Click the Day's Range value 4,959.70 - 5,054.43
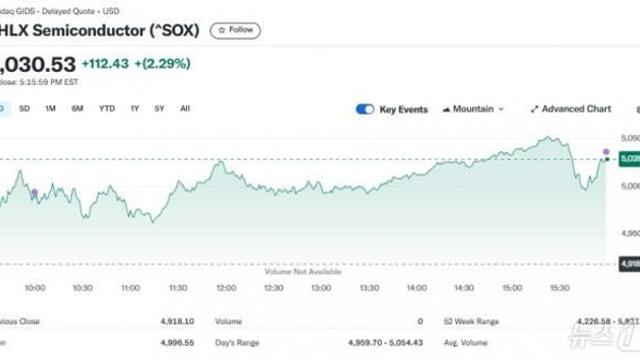This screenshot has height=360, width=640. (x=385, y=342)
